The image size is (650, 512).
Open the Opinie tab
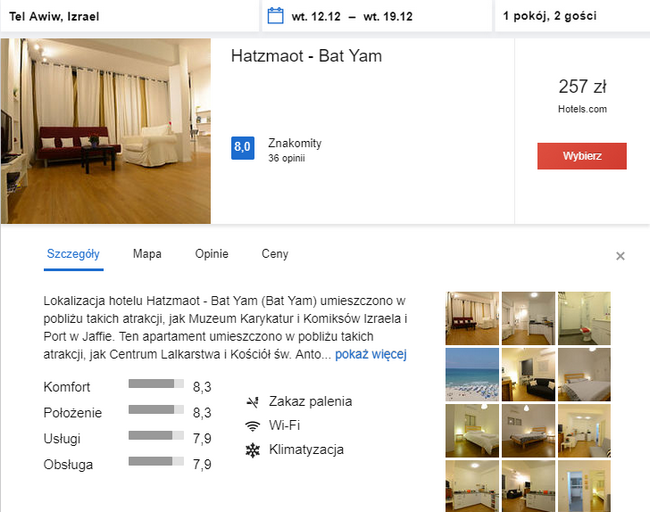tap(211, 254)
